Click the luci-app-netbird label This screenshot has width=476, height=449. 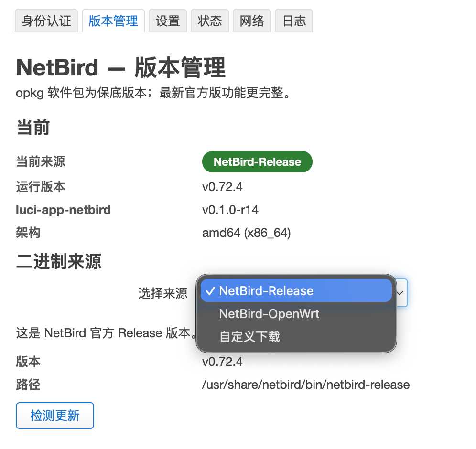coord(63,210)
